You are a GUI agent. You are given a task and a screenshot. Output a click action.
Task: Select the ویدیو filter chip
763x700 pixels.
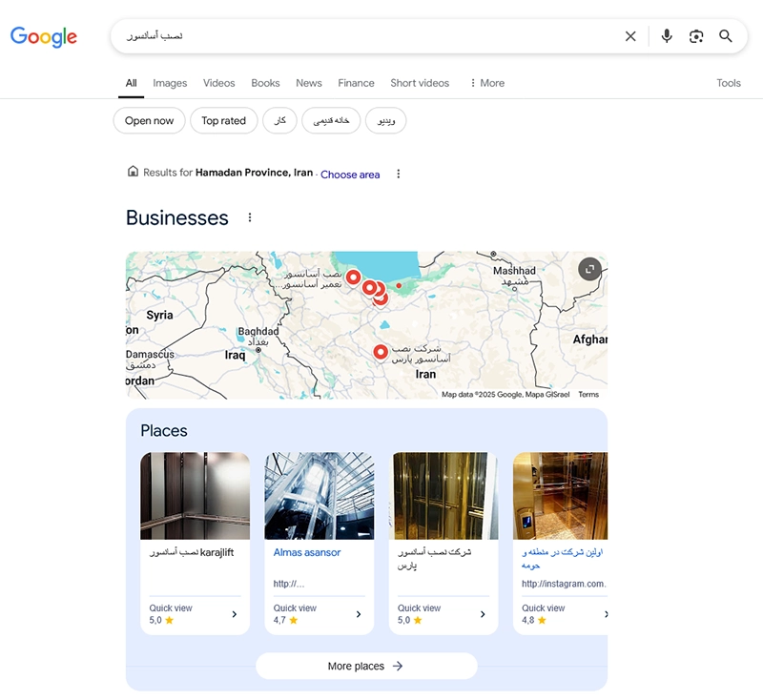click(x=386, y=120)
